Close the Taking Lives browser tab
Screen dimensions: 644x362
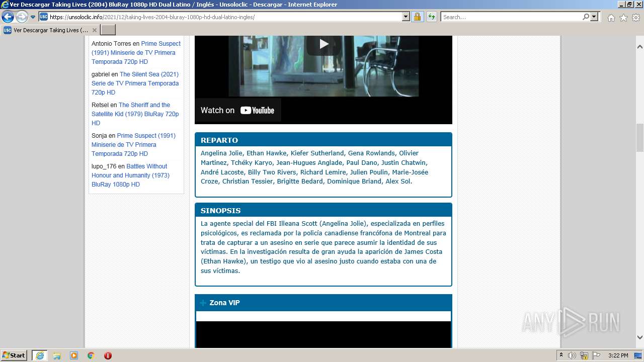(x=94, y=30)
